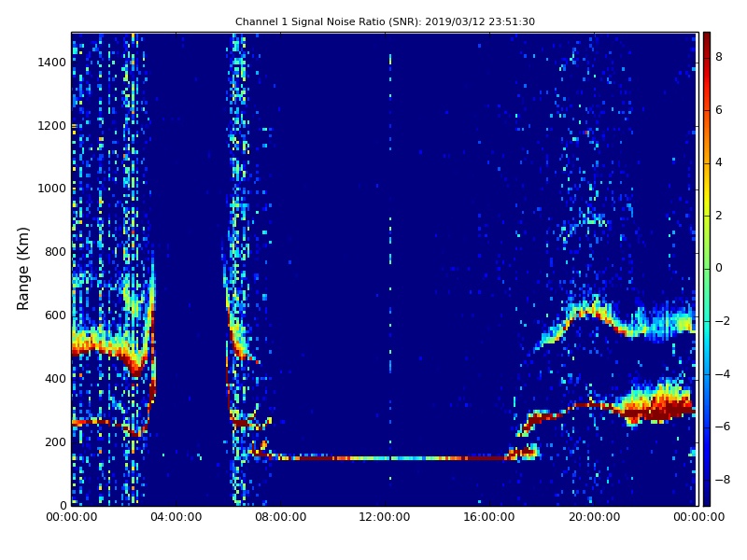The height and width of the screenshot is (560, 747).
Task: Click the 20:00:00 time axis label
Action: click(x=594, y=517)
